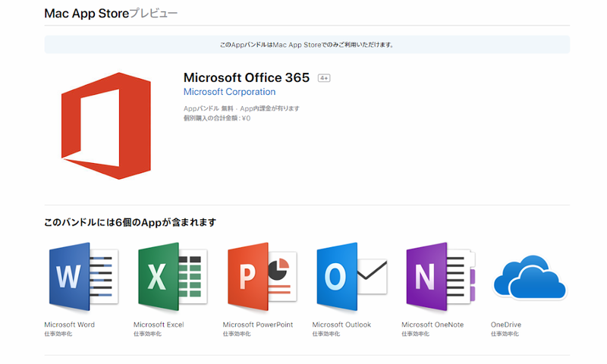
Task: Open the OneDrive cloud icon
Action: [x=530, y=278]
